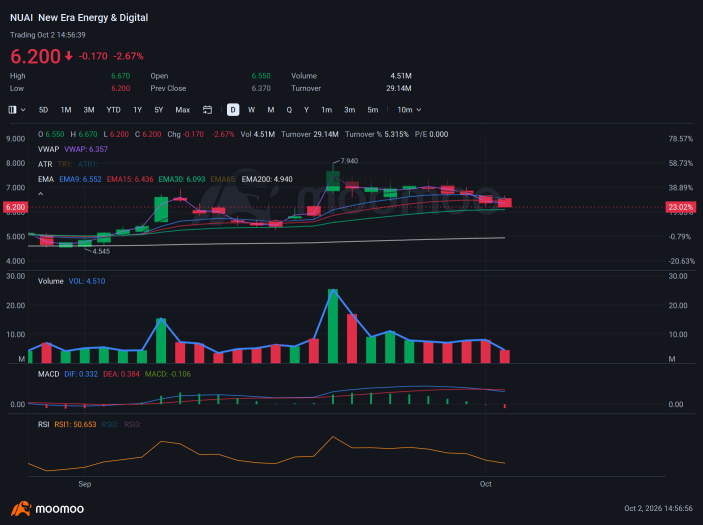Click the P/E 0.000 readout
703x525 pixels.
(x=431, y=135)
